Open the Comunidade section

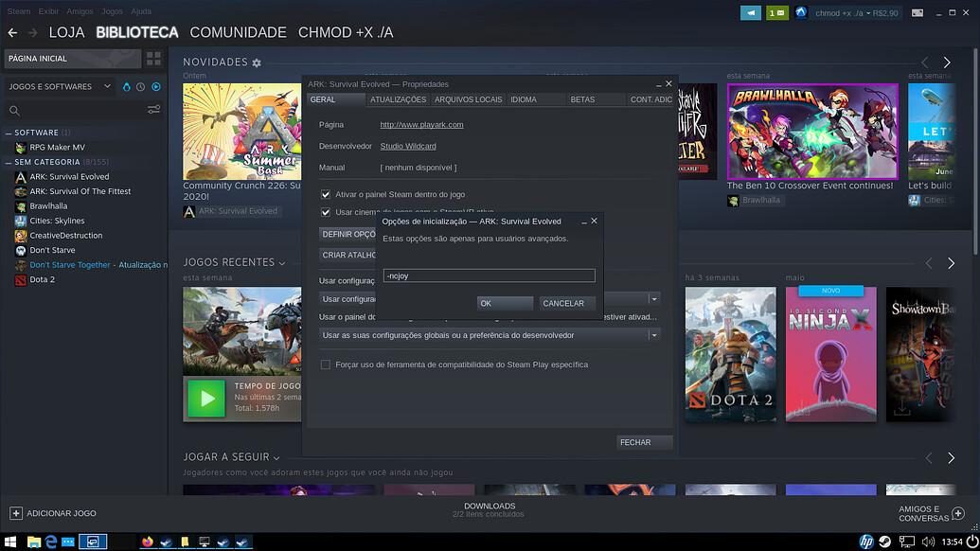coord(238,32)
